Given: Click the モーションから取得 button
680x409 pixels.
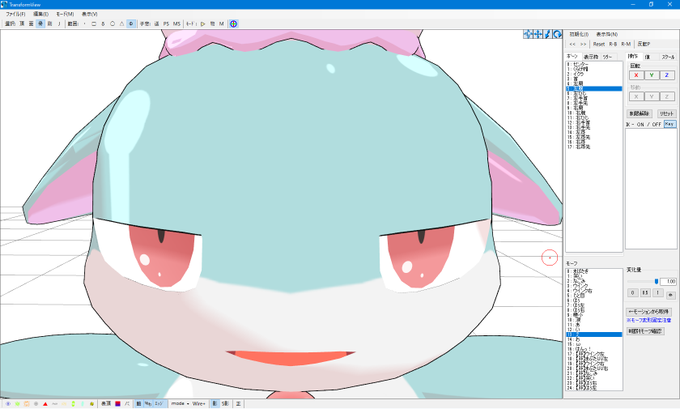Looking at the screenshot, I should pyautogui.click(x=649, y=312).
